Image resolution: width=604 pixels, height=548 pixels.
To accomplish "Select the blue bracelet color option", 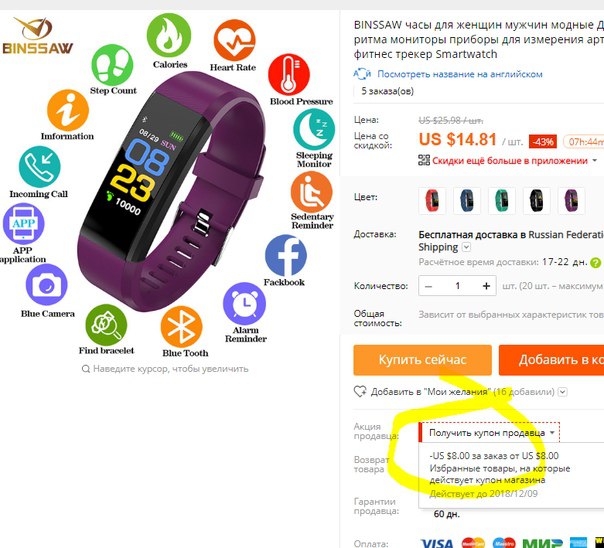I will point(467,201).
